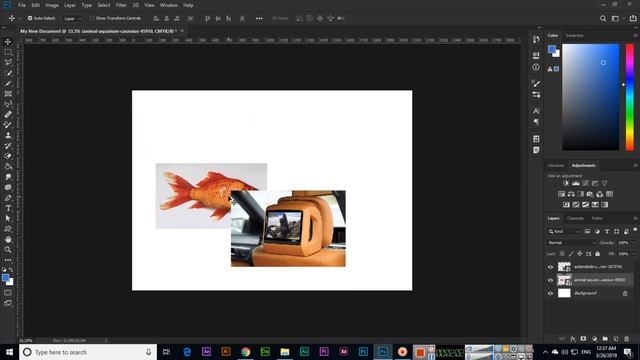Select the Lasso tool

point(8,62)
